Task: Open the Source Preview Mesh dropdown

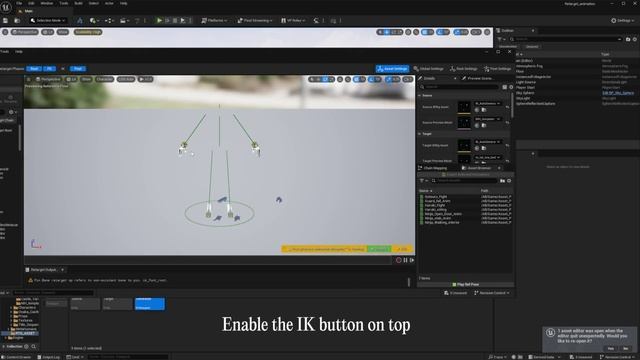Action: point(487,119)
